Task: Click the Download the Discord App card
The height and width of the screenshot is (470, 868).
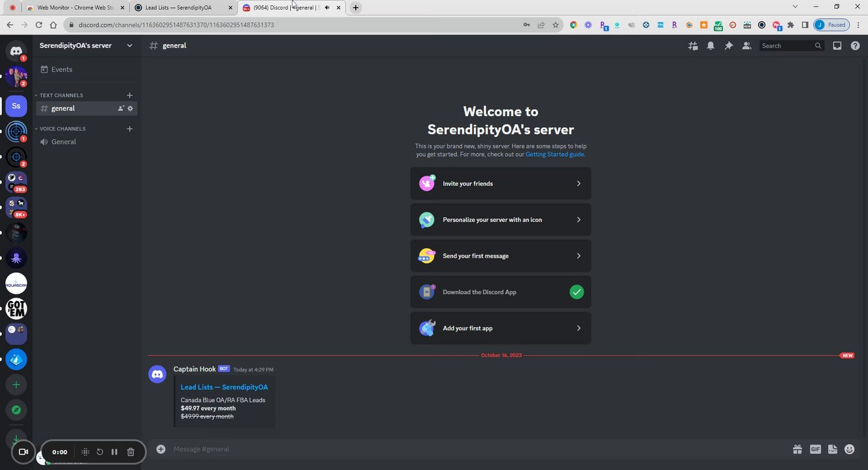Action: point(501,292)
